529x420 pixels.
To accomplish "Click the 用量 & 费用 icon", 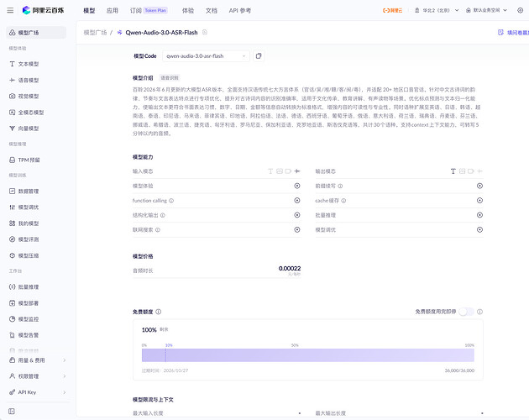I will pos(12,360).
